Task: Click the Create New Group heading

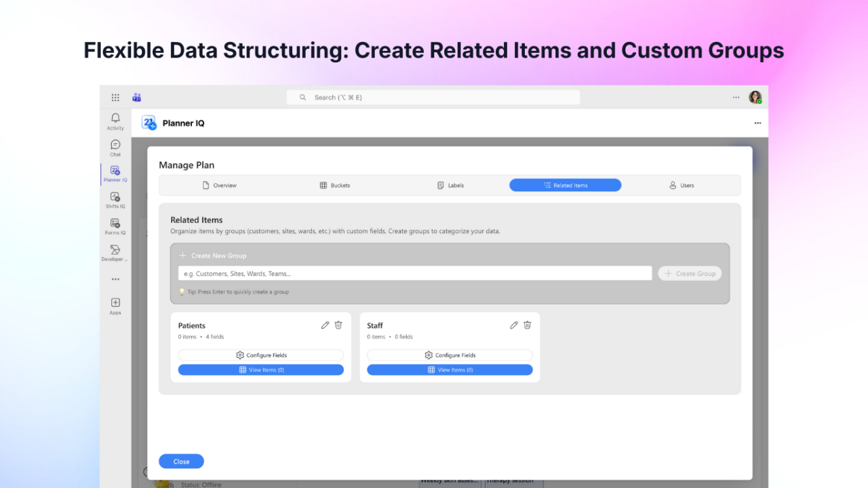Action: pyautogui.click(x=218, y=256)
